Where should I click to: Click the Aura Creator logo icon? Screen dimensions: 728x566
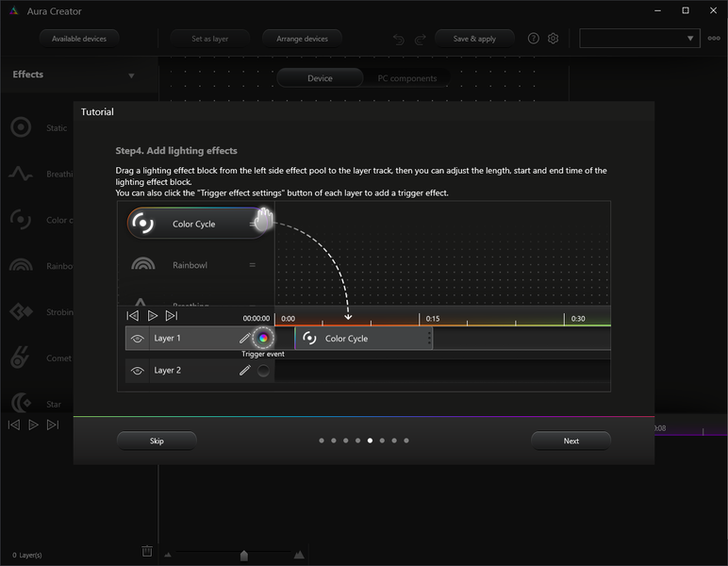(x=14, y=10)
